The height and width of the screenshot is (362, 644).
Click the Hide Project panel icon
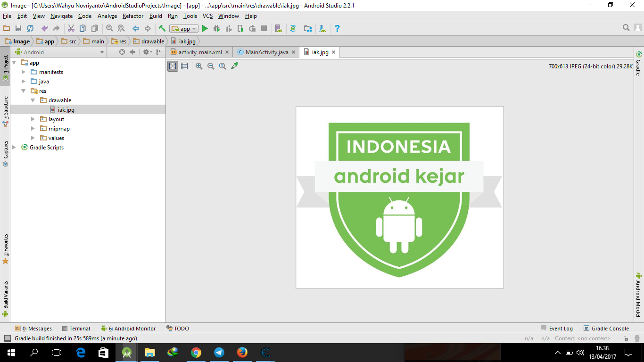159,52
